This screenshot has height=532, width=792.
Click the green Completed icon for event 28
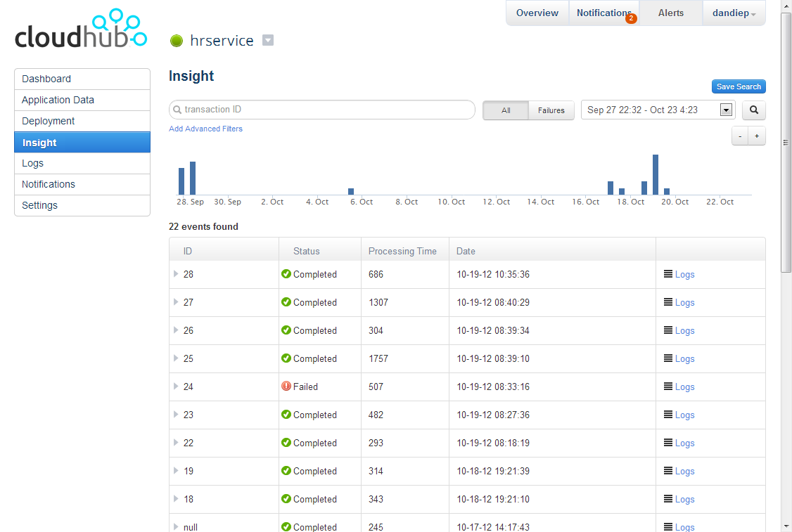(287, 274)
